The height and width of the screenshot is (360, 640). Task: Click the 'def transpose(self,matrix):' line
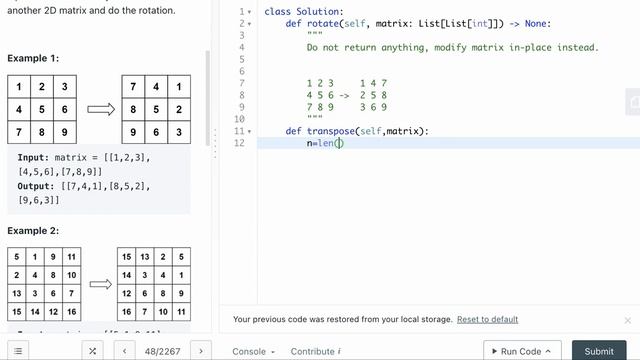pos(357,131)
